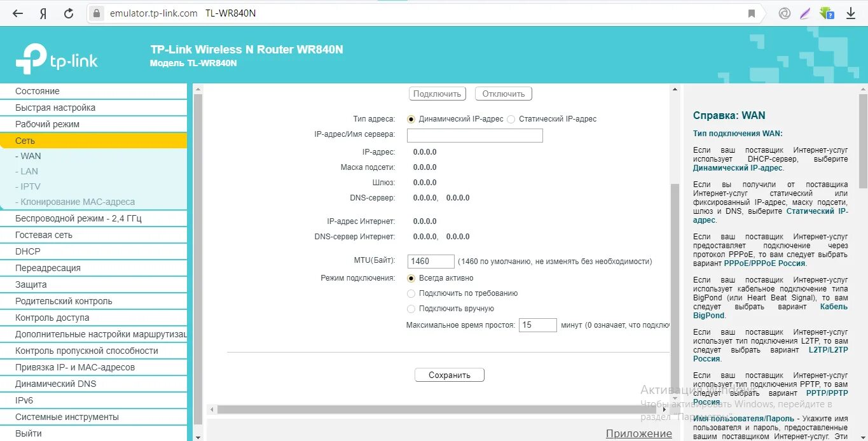Click left menu scrollbar down arrow

[x=197, y=437]
